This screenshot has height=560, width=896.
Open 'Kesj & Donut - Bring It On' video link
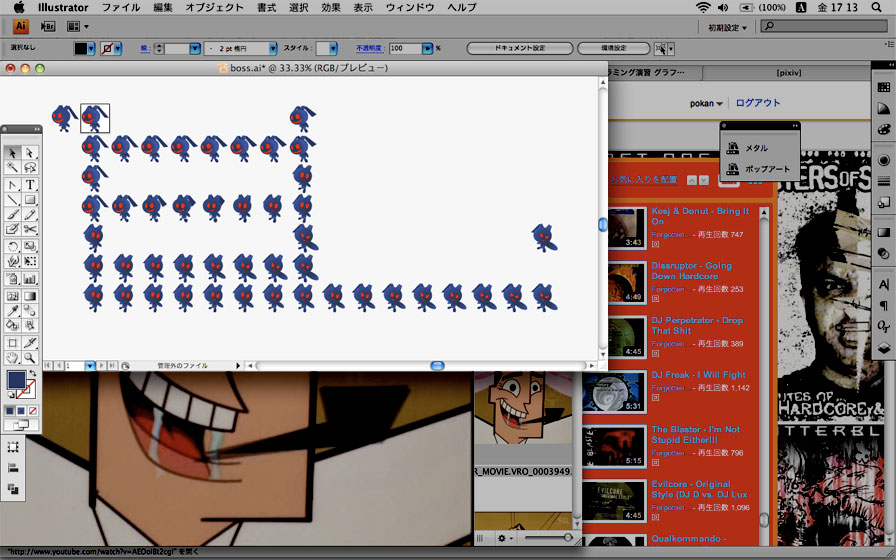pos(700,216)
